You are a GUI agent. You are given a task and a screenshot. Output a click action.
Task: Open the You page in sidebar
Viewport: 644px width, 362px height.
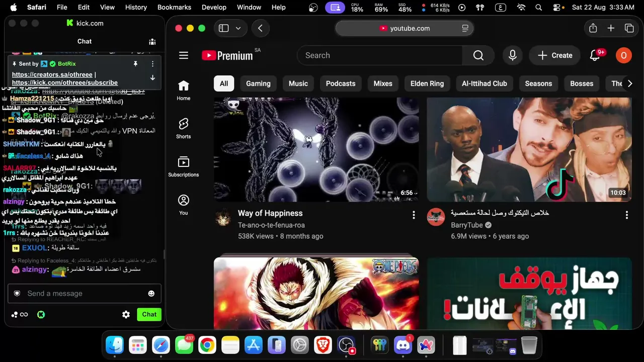tap(184, 205)
